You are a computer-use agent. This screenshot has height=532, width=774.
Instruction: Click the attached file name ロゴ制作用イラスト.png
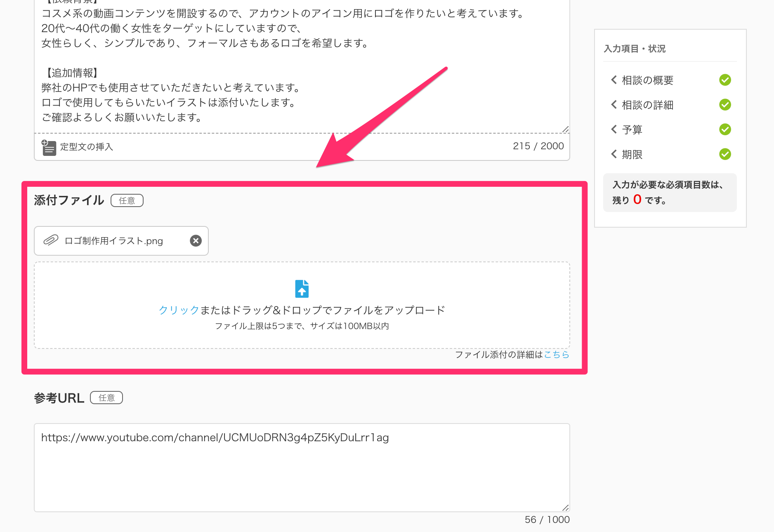tap(114, 241)
